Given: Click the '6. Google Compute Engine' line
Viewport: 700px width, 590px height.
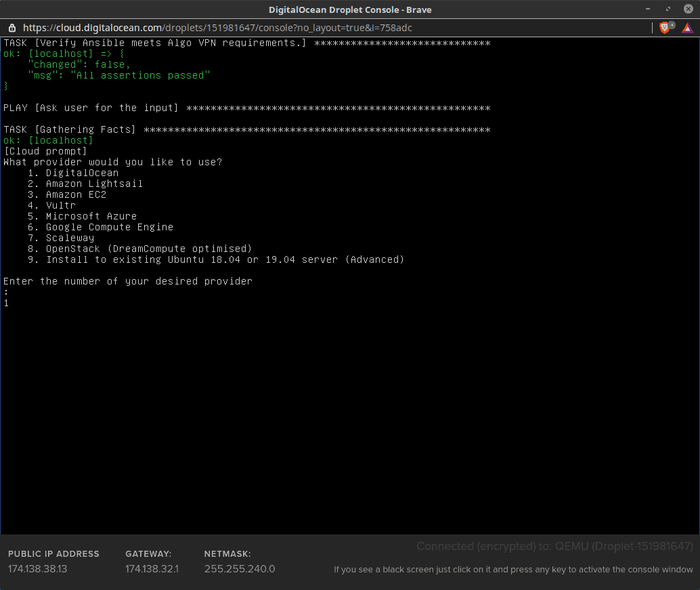Looking at the screenshot, I should pos(100,227).
